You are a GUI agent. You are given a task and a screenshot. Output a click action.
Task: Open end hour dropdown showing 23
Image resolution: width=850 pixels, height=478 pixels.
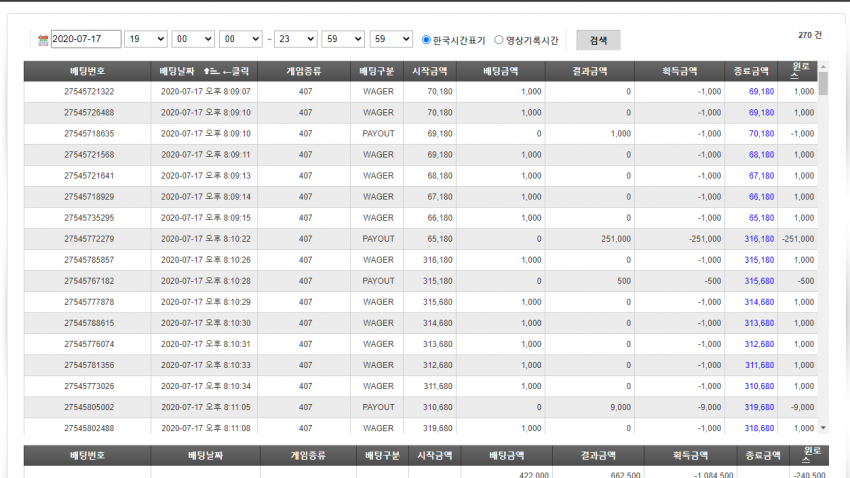(x=295, y=39)
